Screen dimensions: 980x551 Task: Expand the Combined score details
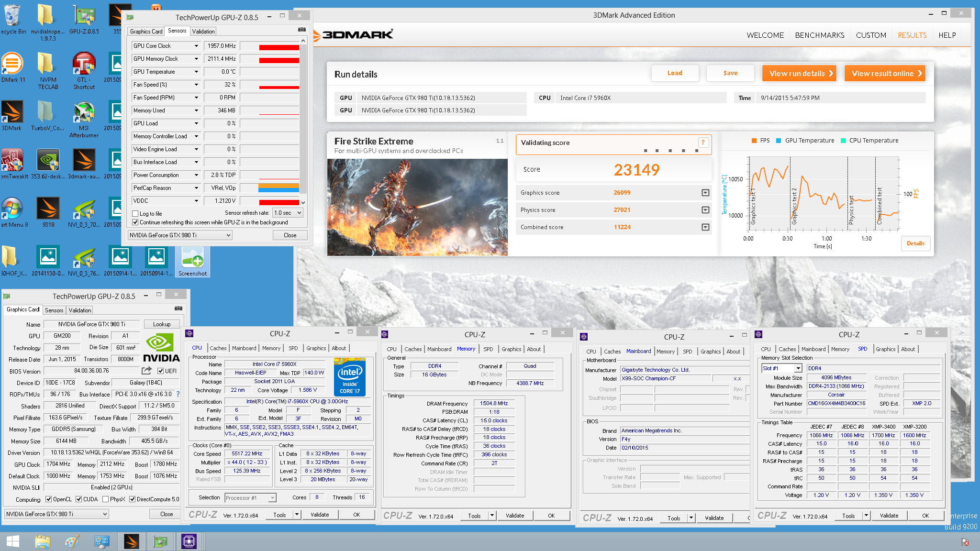pyautogui.click(x=705, y=227)
